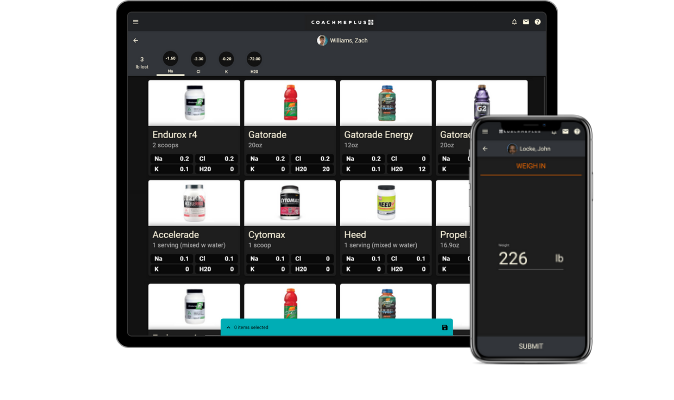
Task: Click the 'Gatorade Energy' title
Action: tap(378, 135)
